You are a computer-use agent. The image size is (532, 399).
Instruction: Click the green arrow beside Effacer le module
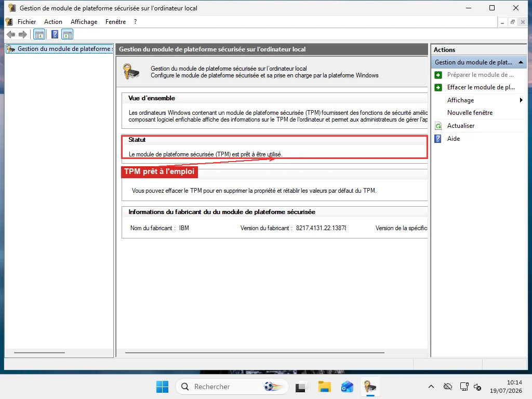(x=438, y=87)
